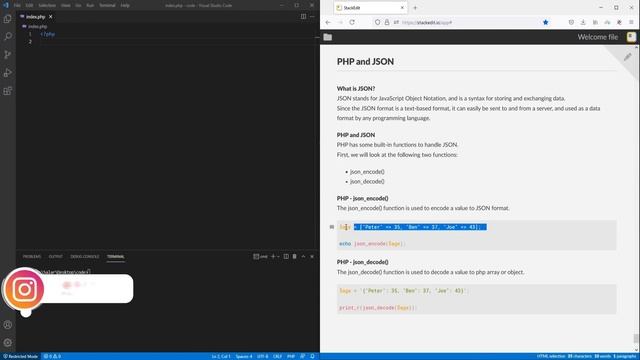Open errors and warnings count in status bar

tap(52, 356)
